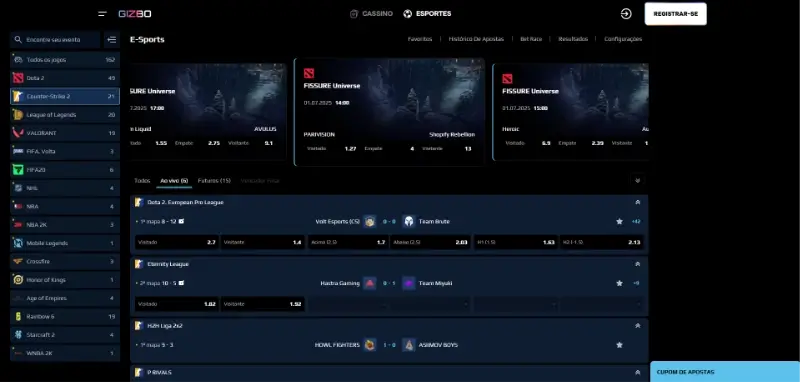Image resolution: width=800 pixels, height=382 pixels.
Task: Open Configurações
Action: click(x=623, y=39)
